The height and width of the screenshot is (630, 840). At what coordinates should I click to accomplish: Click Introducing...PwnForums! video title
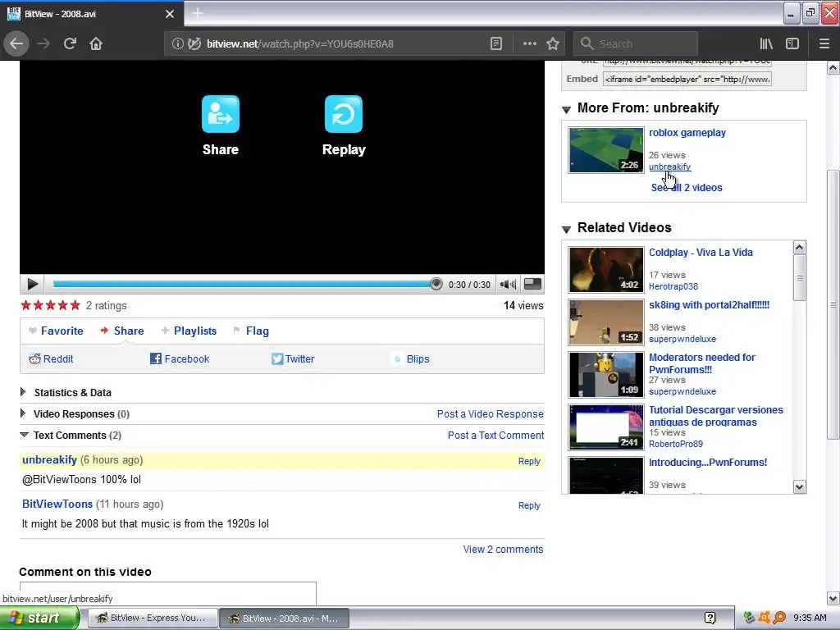click(x=708, y=463)
